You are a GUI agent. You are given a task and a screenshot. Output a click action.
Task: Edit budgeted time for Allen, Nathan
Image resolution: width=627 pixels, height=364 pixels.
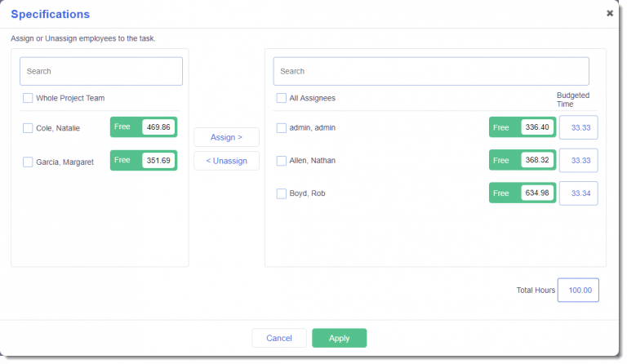tap(578, 160)
